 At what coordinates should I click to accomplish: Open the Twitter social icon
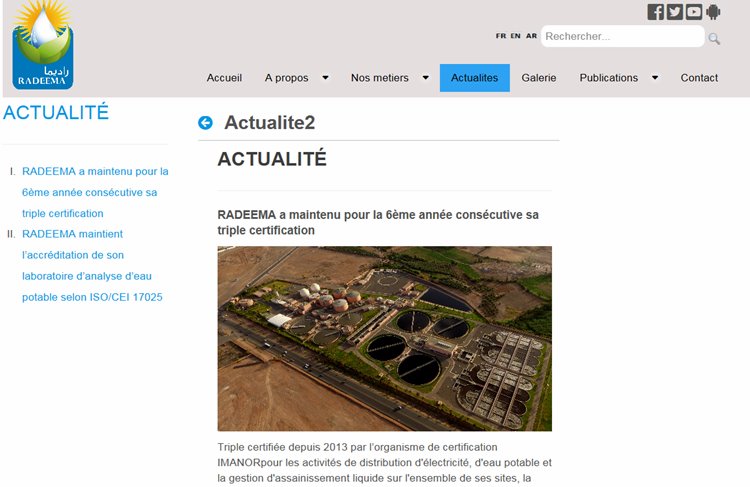675,12
